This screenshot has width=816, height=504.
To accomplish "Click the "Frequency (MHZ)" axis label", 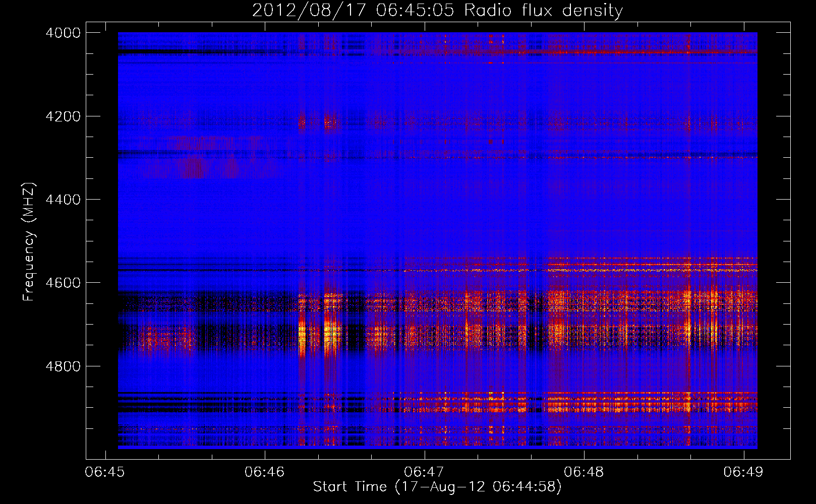I will click(x=29, y=242).
